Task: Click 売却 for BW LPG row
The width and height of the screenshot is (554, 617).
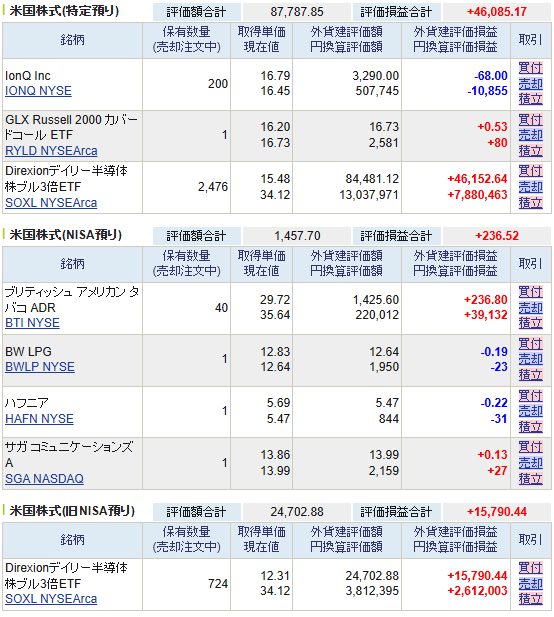Action: pos(530,359)
